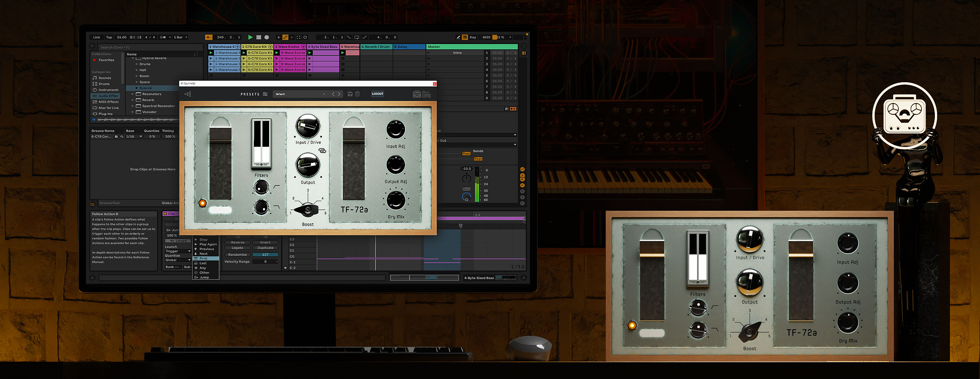Click the Boost selector switch on monitor plugin
This screenshot has width=980, height=379.
tap(308, 210)
